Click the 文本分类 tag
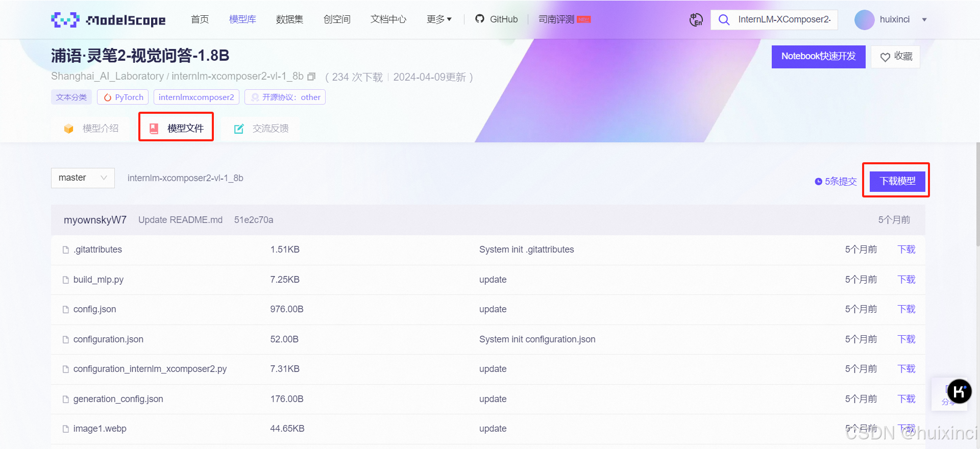 pos(71,97)
